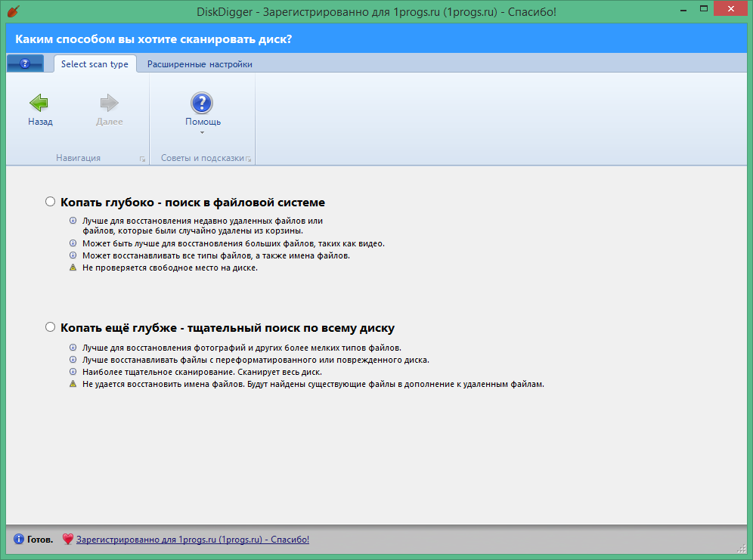Click warning icon beside 'Не удается восстановить имена'
The width and height of the screenshot is (753, 560).
(73, 384)
